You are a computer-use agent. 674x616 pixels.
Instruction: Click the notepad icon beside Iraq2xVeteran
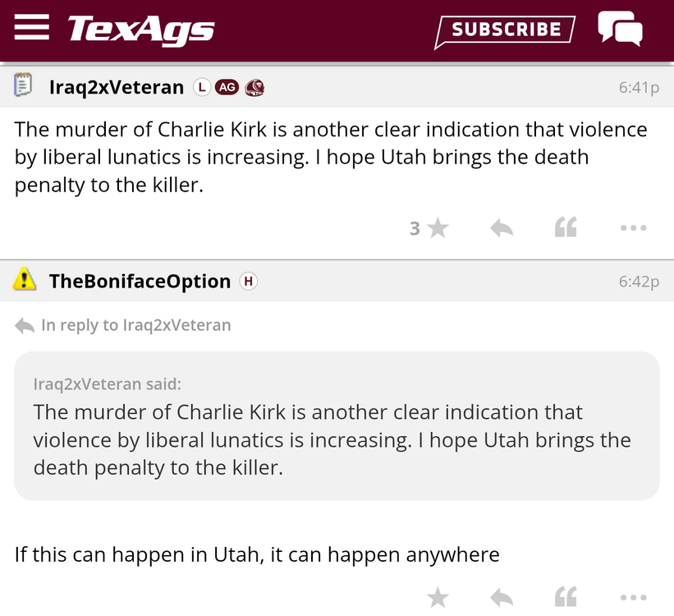(24, 86)
